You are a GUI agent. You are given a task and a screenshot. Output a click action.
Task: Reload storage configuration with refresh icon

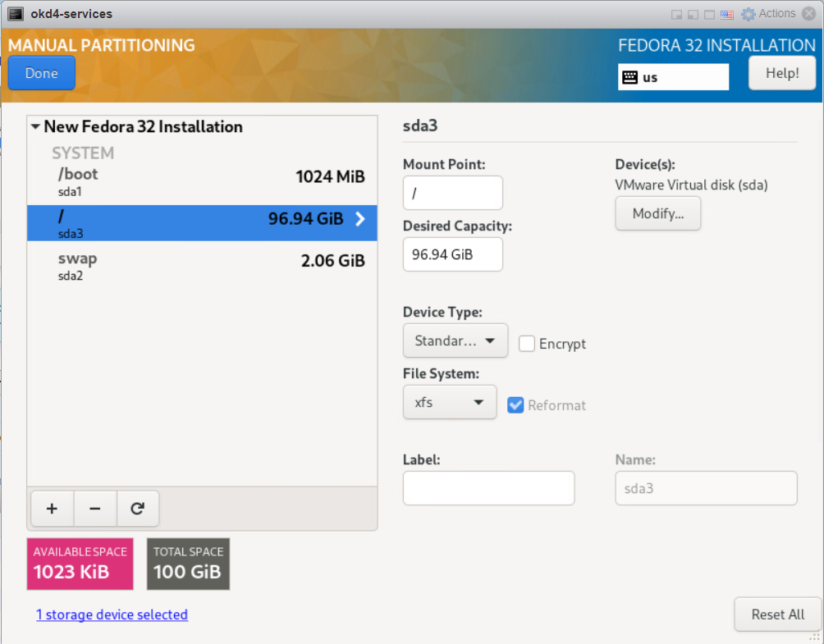(x=138, y=508)
